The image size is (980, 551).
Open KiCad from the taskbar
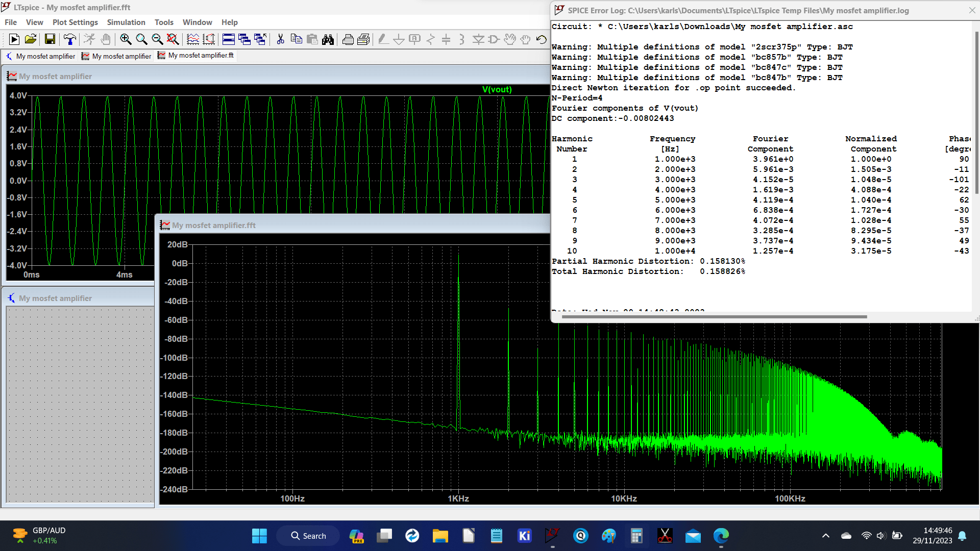[x=524, y=536]
